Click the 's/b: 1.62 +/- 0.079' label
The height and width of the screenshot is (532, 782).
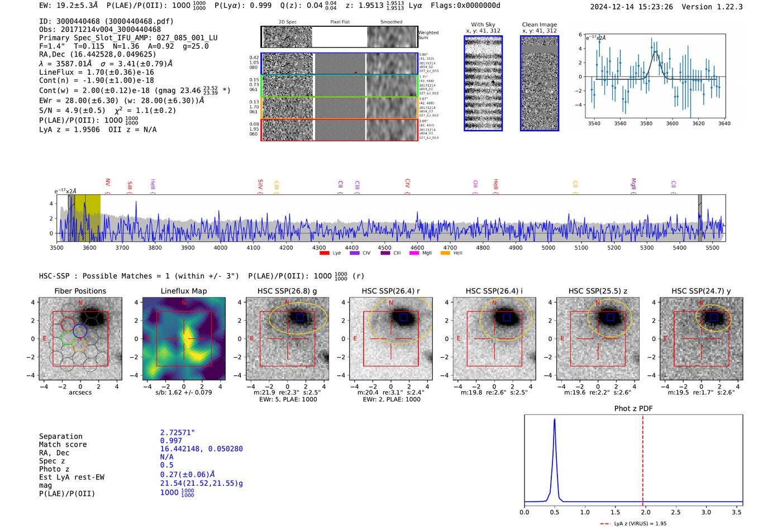pos(184,392)
